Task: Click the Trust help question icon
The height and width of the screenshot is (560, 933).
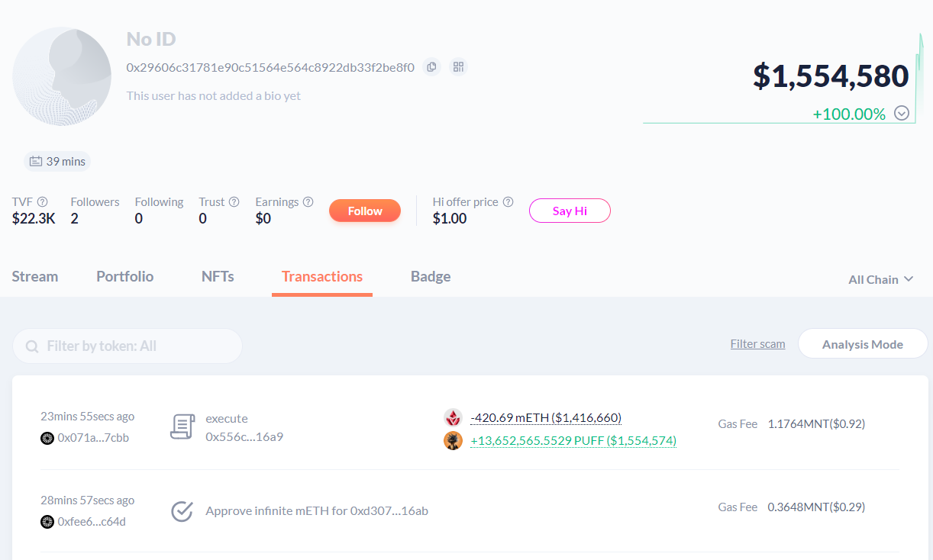Action: [x=234, y=202]
